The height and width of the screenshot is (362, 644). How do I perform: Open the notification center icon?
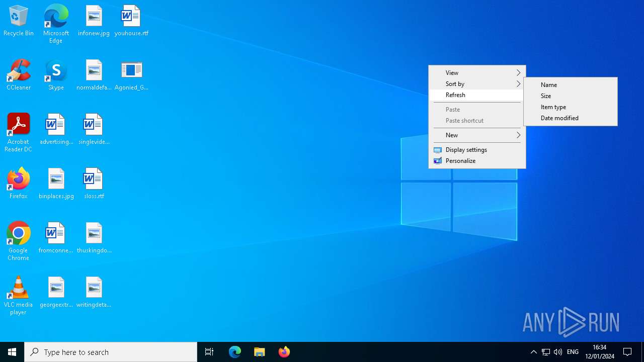click(x=628, y=352)
